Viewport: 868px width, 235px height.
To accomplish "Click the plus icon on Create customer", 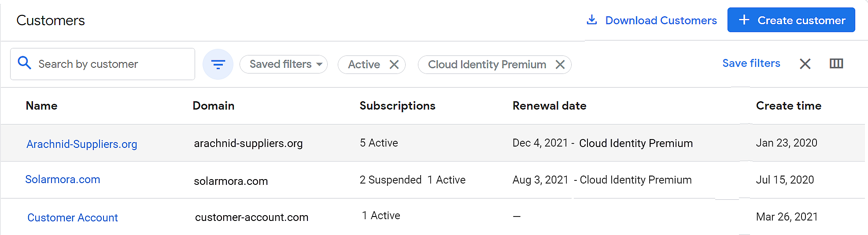I will (x=744, y=20).
